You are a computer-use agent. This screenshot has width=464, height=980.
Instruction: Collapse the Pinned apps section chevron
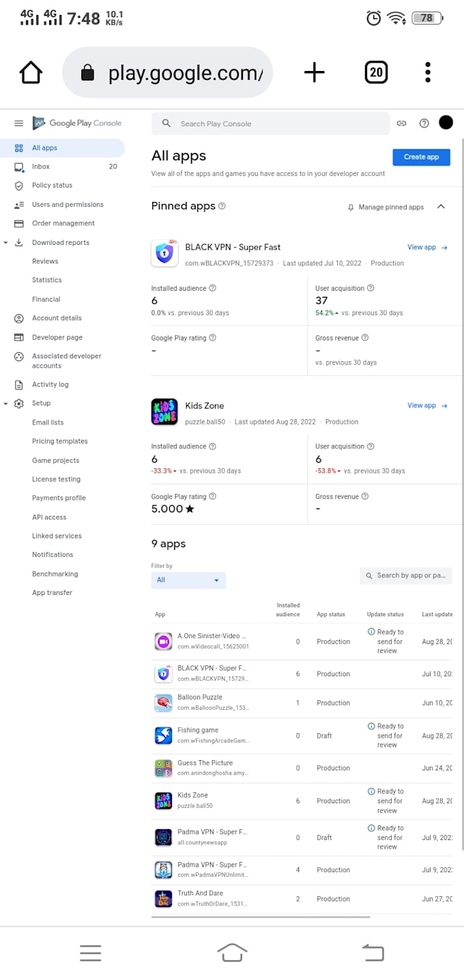point(441,206)
